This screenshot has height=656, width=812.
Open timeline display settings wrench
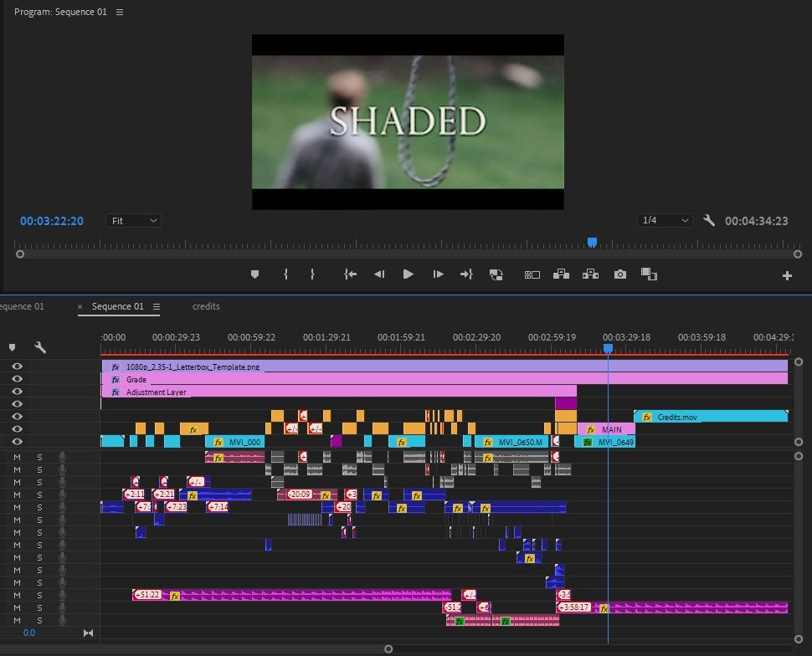coord(40,347)
